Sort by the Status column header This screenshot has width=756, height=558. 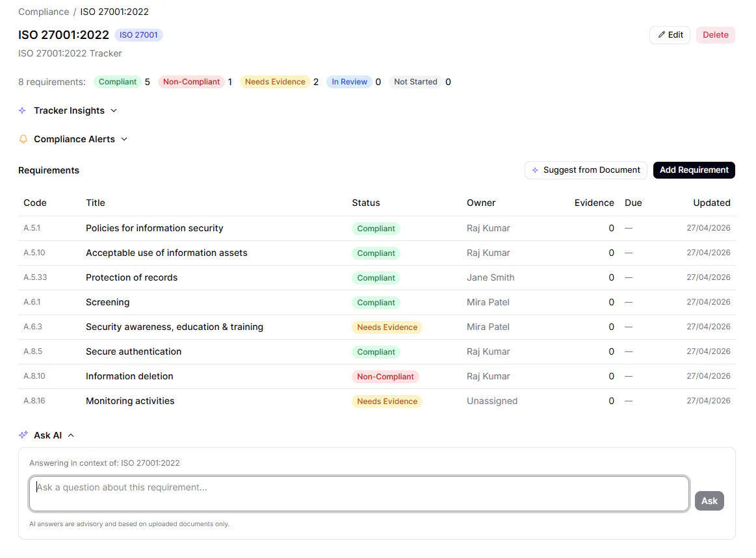point(366,203)
